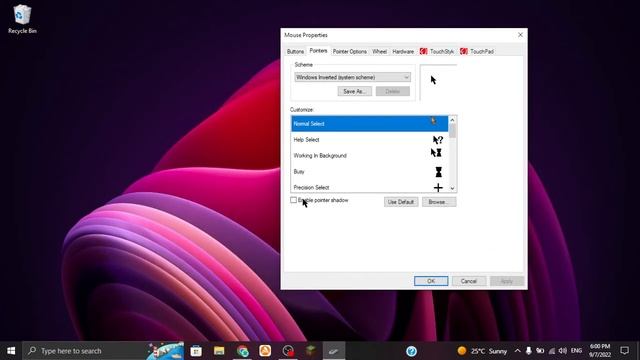Select Help Select pointer row
The image size is (640, 360).
click(369, 140)
